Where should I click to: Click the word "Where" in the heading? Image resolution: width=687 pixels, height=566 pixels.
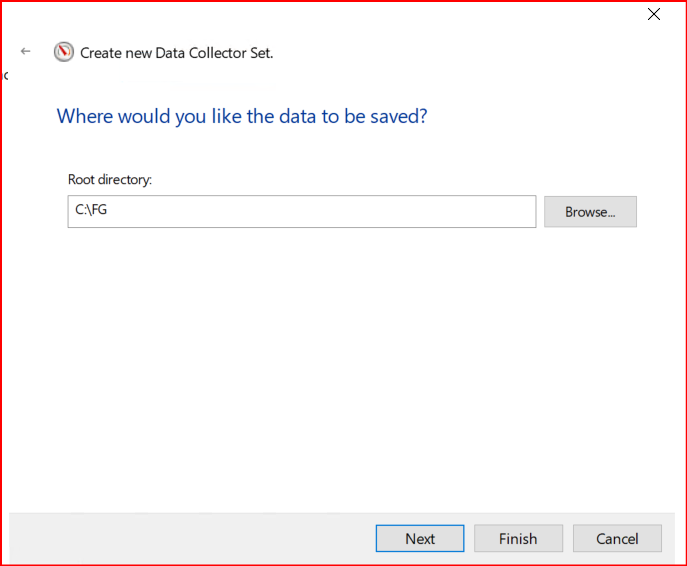tap(85, 116)
